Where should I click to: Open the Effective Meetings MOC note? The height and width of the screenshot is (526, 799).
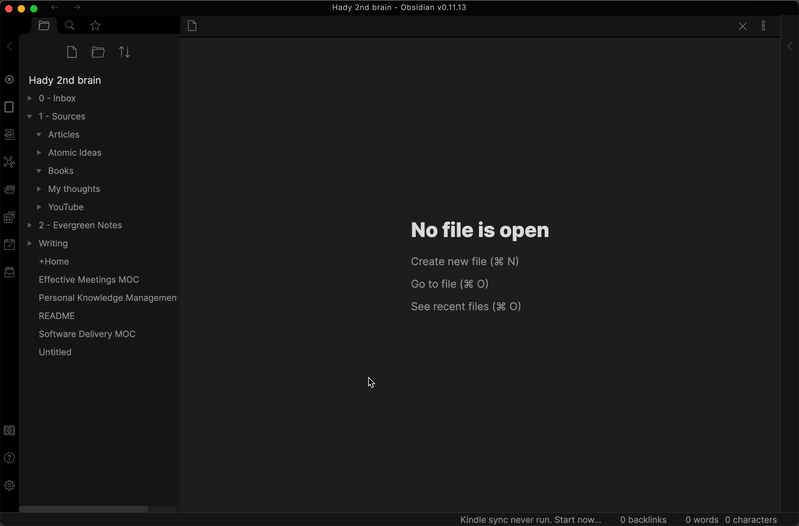click(x=89, y=279)
